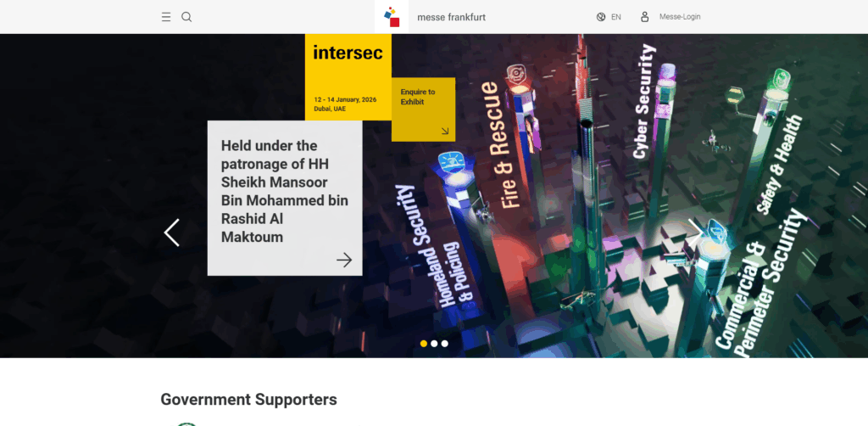Show previous slide with left chevron
868x426 pixels.
pyautogui.click(x=171, y=233)
